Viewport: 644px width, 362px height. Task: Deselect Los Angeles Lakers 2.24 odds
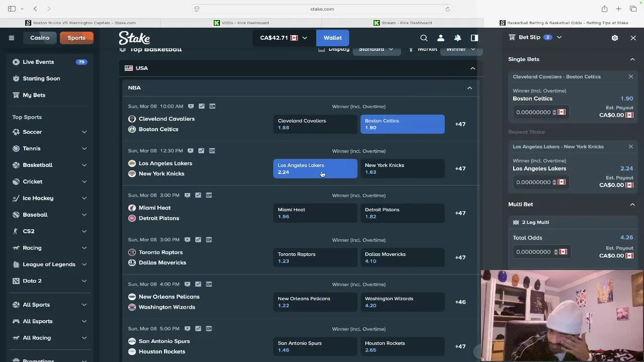pos(315,168)
